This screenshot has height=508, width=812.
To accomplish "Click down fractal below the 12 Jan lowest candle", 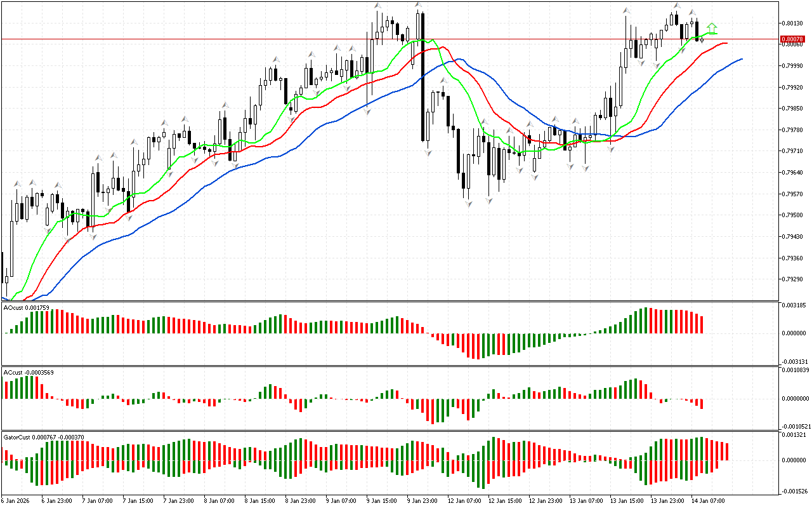I will [x=468, y=203].
